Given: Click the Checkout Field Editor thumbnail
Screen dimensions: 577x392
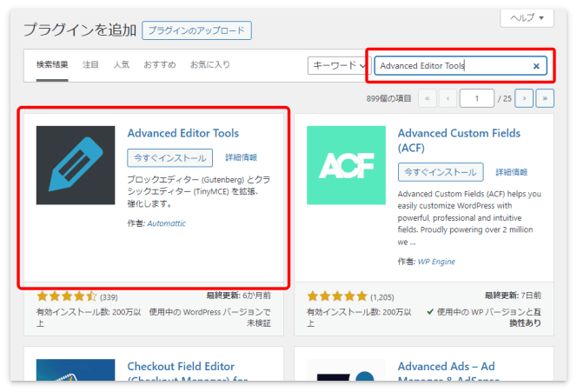Looking at the screenshot, I should 76,370.
